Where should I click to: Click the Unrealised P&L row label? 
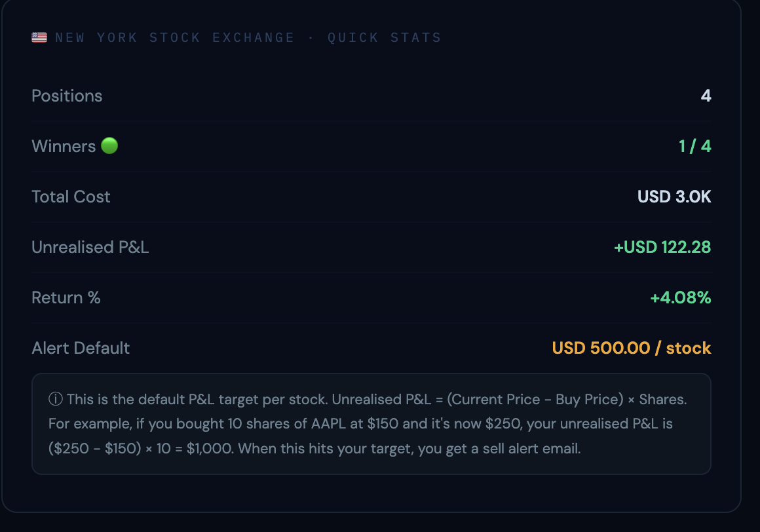click(x=90, y=247)
